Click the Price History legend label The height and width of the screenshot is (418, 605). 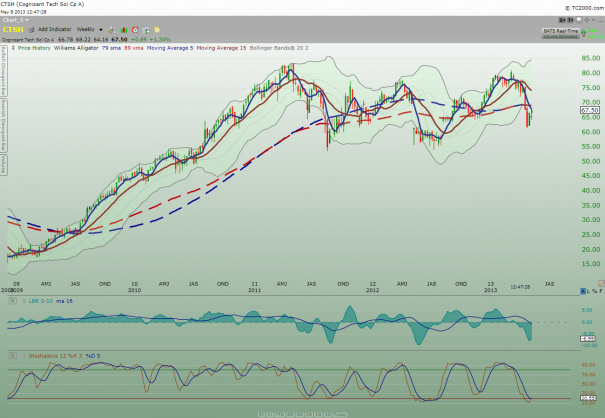(x=34, y=48)
